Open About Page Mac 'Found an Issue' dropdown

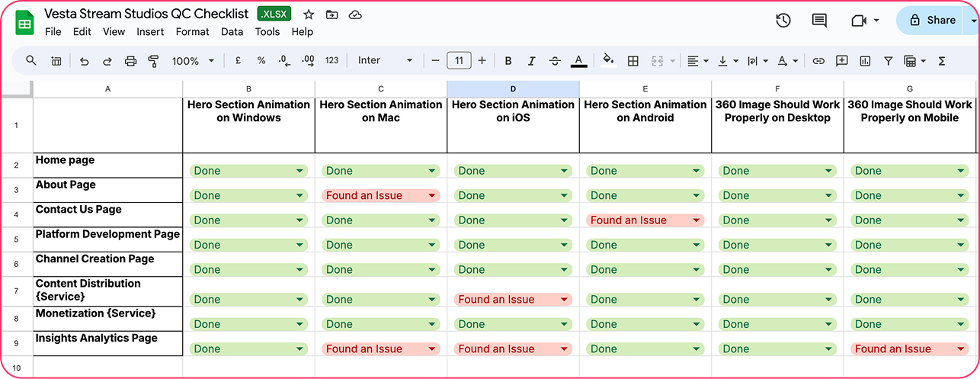click(x=433, y=196)
